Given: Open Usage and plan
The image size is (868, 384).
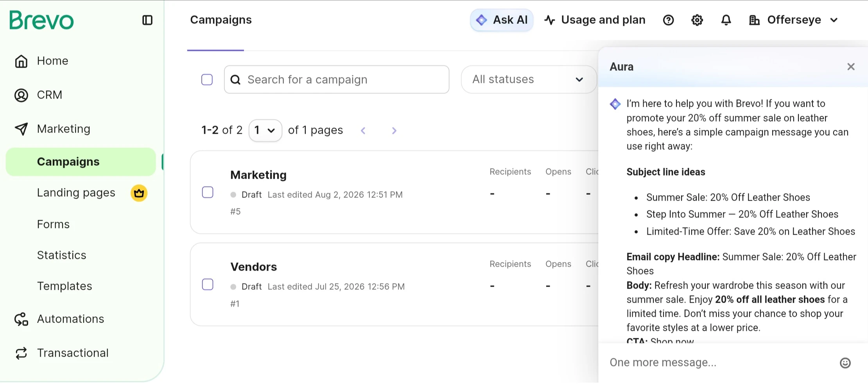Looking at the screenshot, I should pyautogui.click(x=595, y=20).
